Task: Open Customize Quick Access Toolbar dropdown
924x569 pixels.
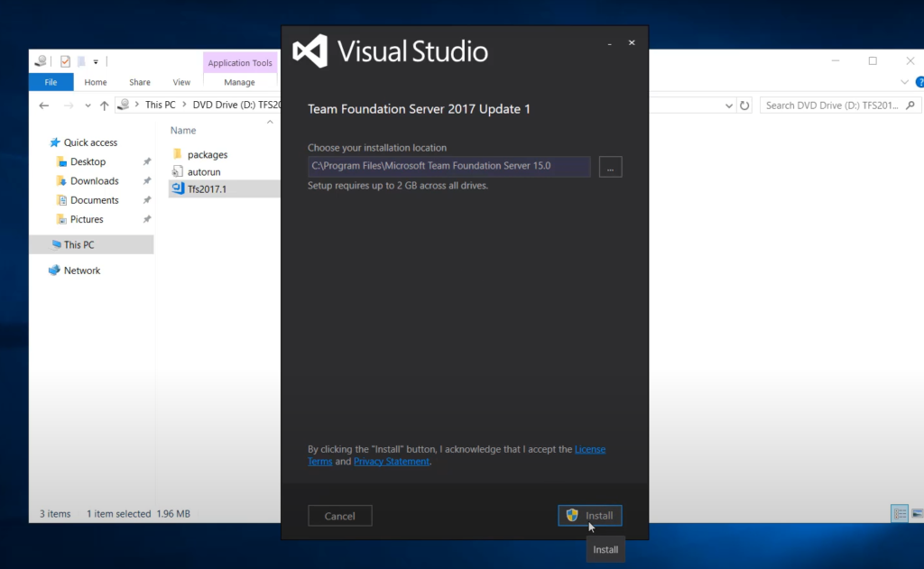Action: tap(96, 61)
